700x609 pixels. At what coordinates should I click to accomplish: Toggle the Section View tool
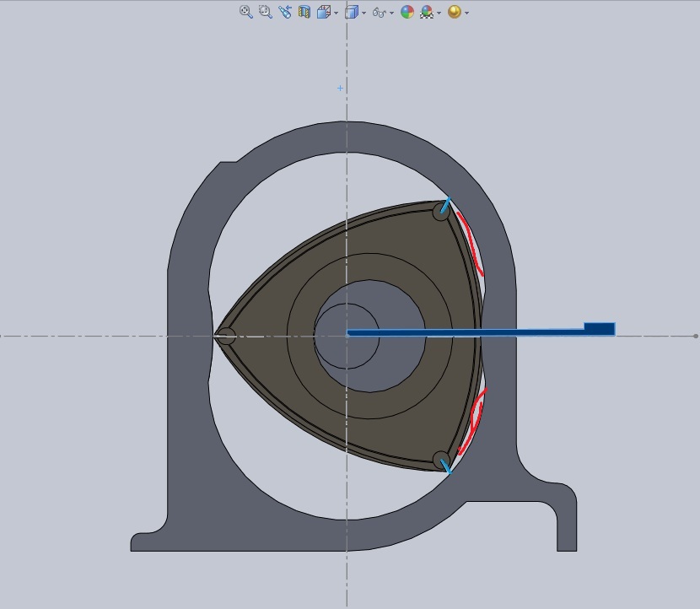(304, 12)
